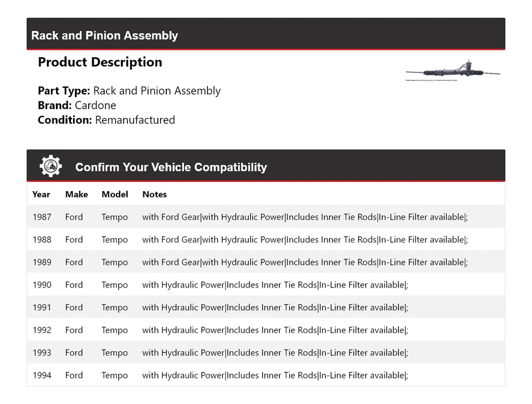Click the Condition: Remanufactured line
This screenshot has width=532, height=404.
click(x=106, y=120)
